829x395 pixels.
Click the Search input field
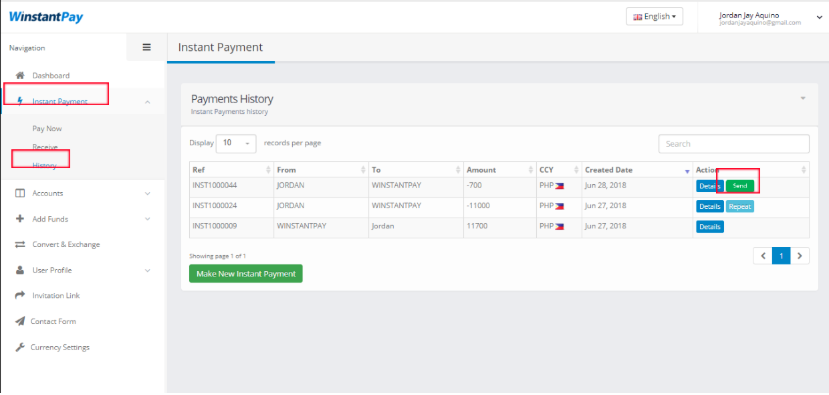pyautogui.click(x=734, y=144)
